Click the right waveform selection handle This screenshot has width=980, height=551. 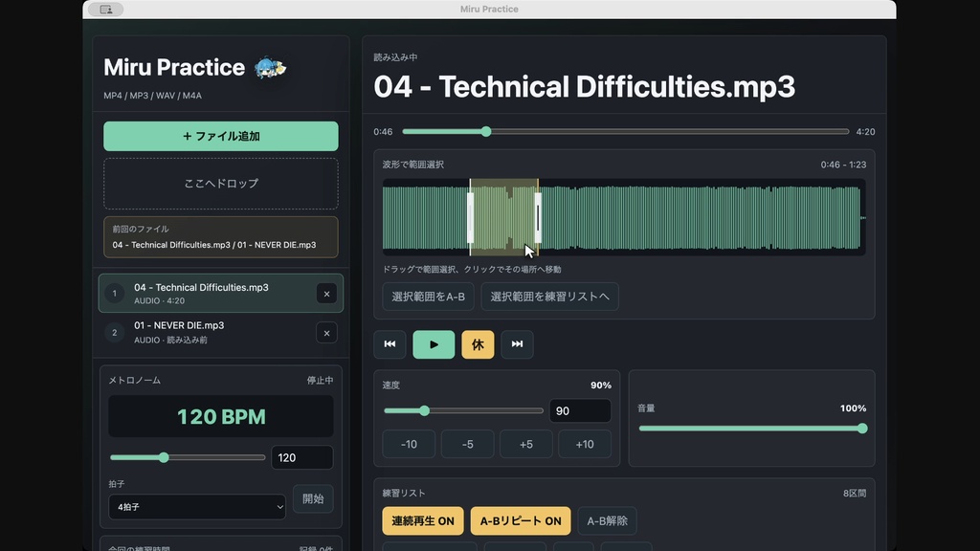point(538,217)
